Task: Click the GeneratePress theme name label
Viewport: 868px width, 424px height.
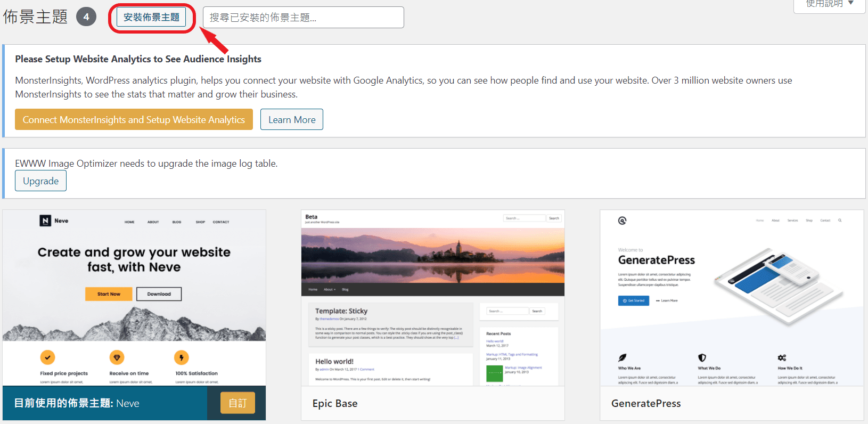Action: pos(646,404)
